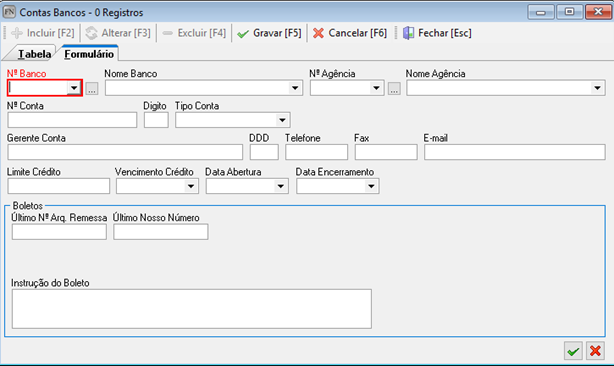Click inside the Instrução do Boleto textbox

[x=191, y=309]
